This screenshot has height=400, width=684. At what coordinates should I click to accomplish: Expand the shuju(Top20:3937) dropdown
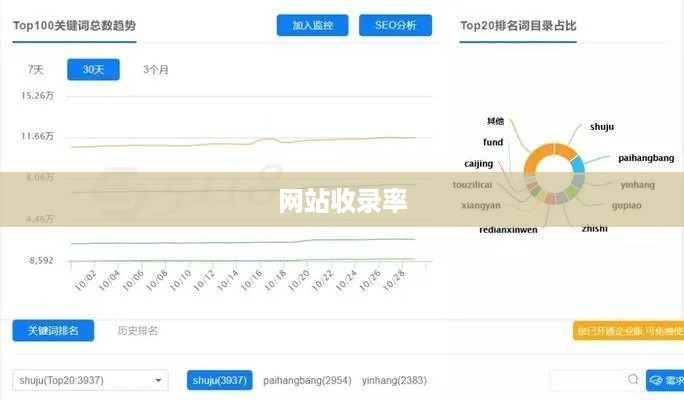tap(90, 380)
